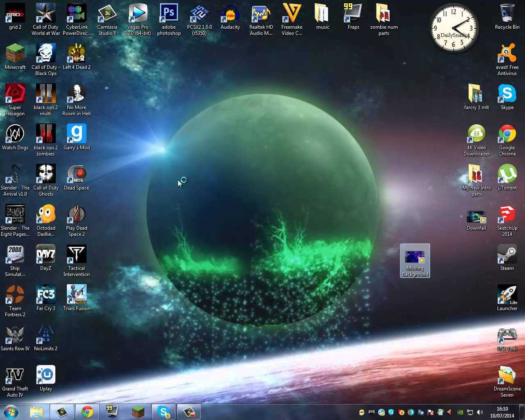This screenshot has height=420, width=525.
Task: Select Ship Simulator 2008 icon
Action: [15, 261]
